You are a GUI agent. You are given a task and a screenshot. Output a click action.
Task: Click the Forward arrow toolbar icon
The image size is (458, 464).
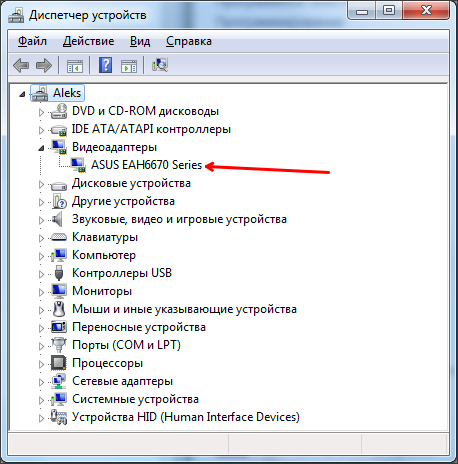point(44,65)
